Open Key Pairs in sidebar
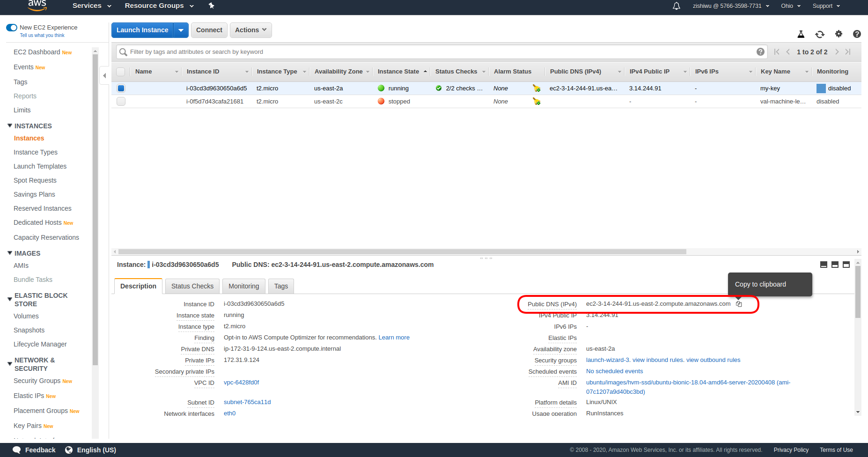Image resolution: width=868 pixels, height=457 pixels. pos(28,426)
